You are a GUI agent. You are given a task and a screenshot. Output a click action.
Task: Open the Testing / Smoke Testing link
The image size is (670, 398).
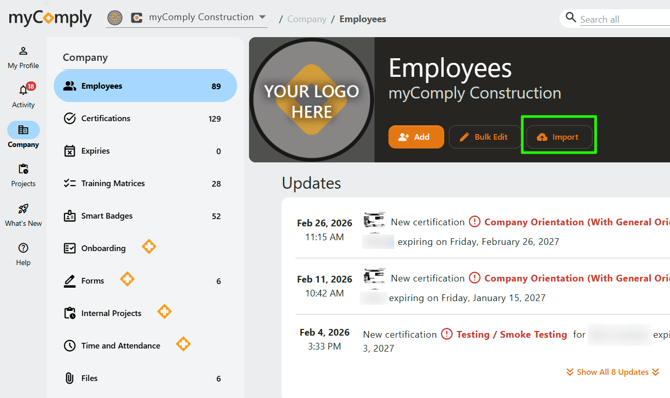511,334
